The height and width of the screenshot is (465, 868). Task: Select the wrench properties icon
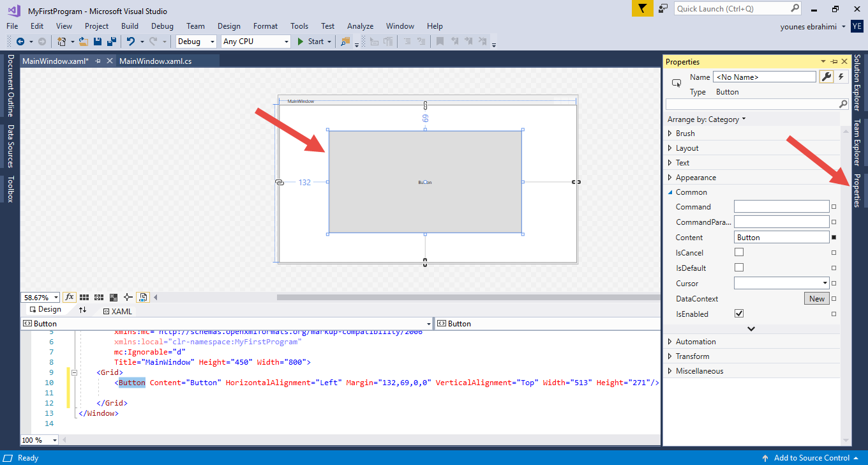826,77
